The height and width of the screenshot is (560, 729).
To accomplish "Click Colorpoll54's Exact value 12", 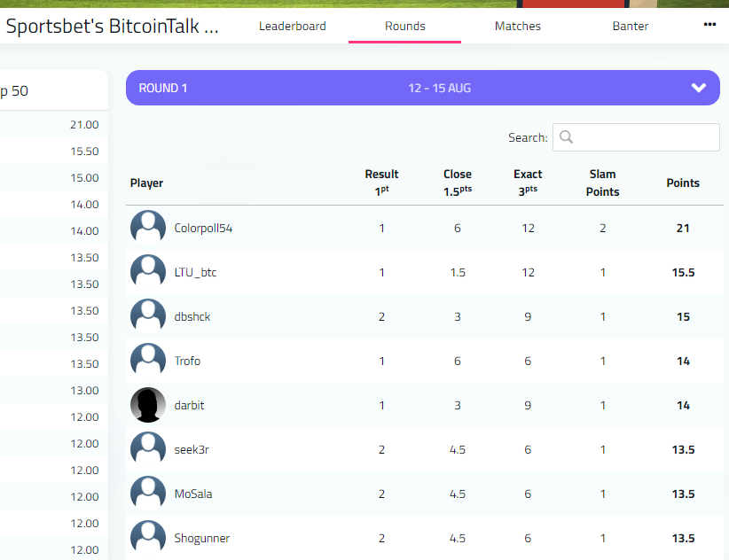I will tap(528, 228).
